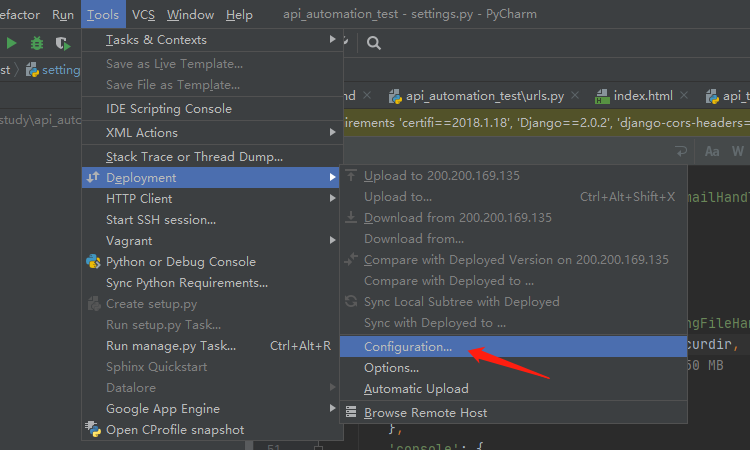Close the index.html editor tab
750x450 pixels.
pos(688,97)
